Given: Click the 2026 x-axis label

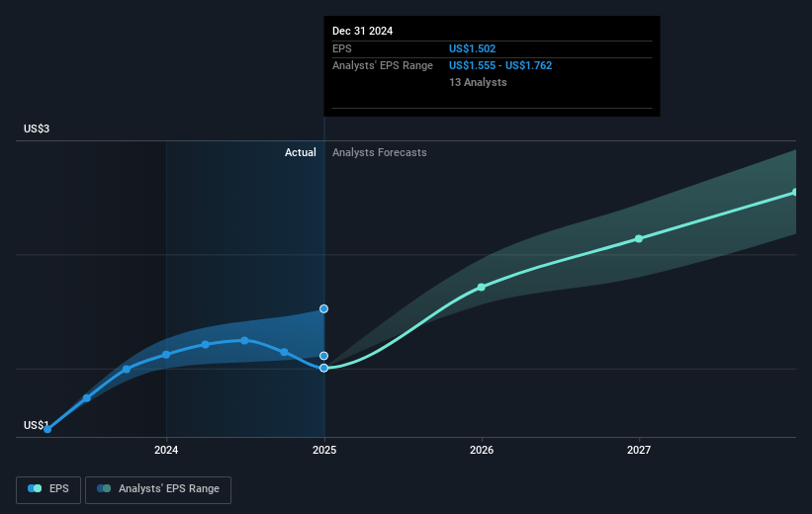Looking at the screenshot, I should point(482,450).
